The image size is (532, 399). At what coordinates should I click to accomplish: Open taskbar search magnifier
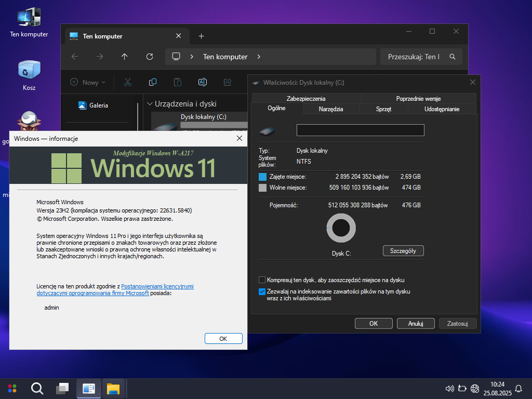point(37,388)
